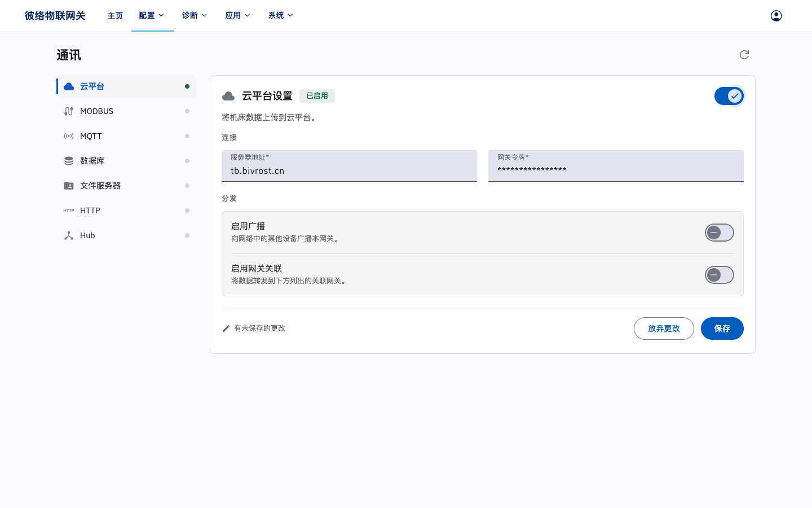Image resolution: width=812 pixels, height=508 pixels.
Task: Expand the 配置 dropdown chevron
Action: tap(161, 16)
